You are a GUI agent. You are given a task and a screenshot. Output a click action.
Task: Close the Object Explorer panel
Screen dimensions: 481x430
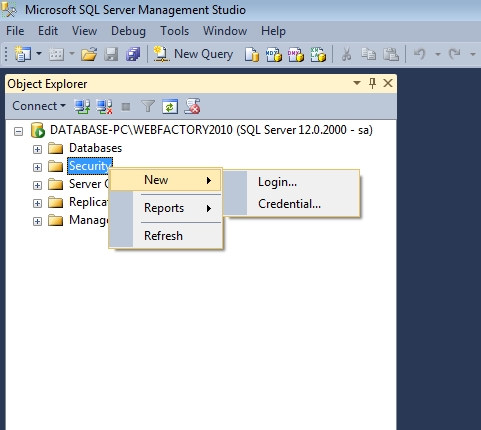point(388,83)
